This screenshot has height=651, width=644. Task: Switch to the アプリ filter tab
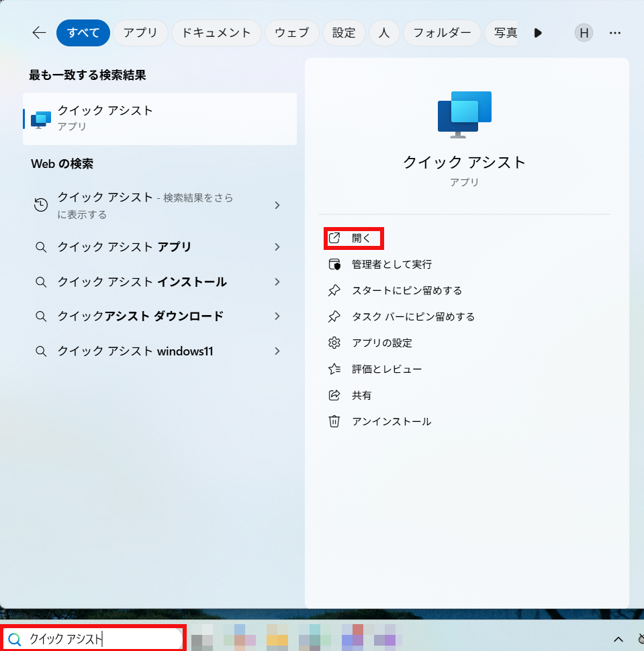point(140,33)
